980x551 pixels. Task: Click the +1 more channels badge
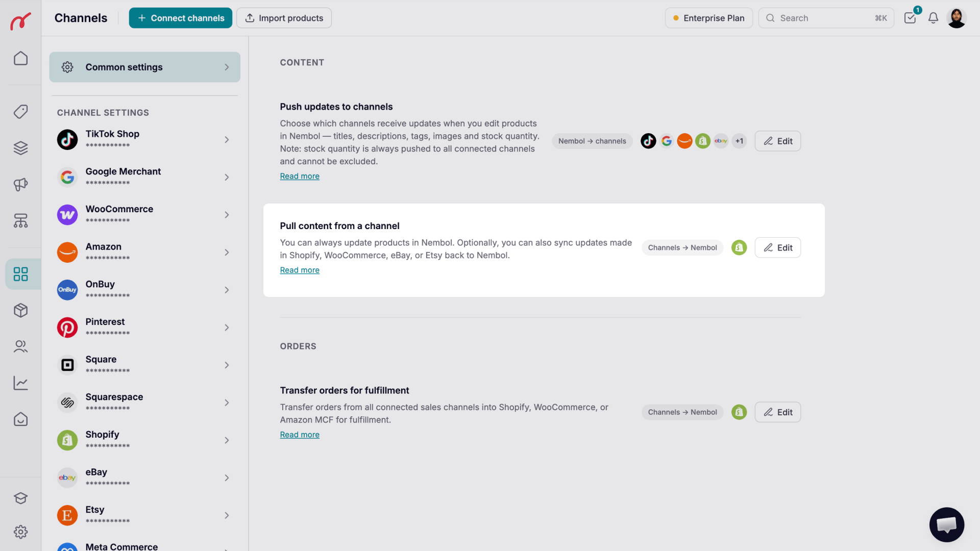coord(739,141)
